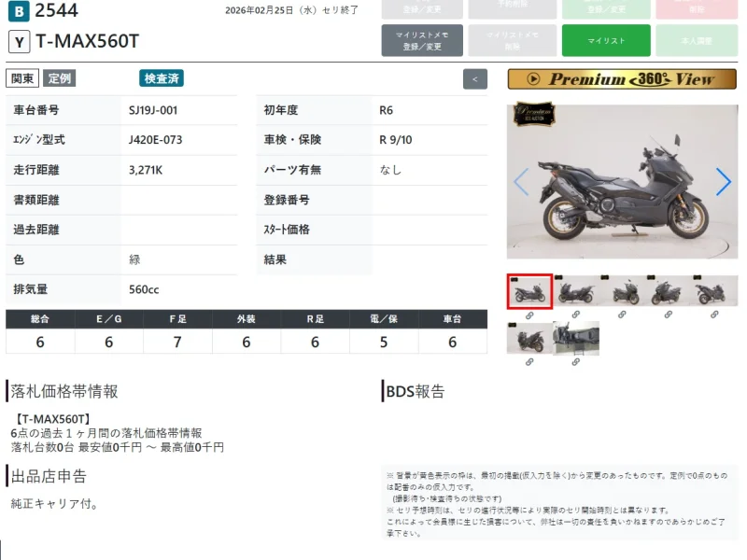This screenshot has width=747, height=560.
Task: Click lot number 2544
Action: point(56,10)
